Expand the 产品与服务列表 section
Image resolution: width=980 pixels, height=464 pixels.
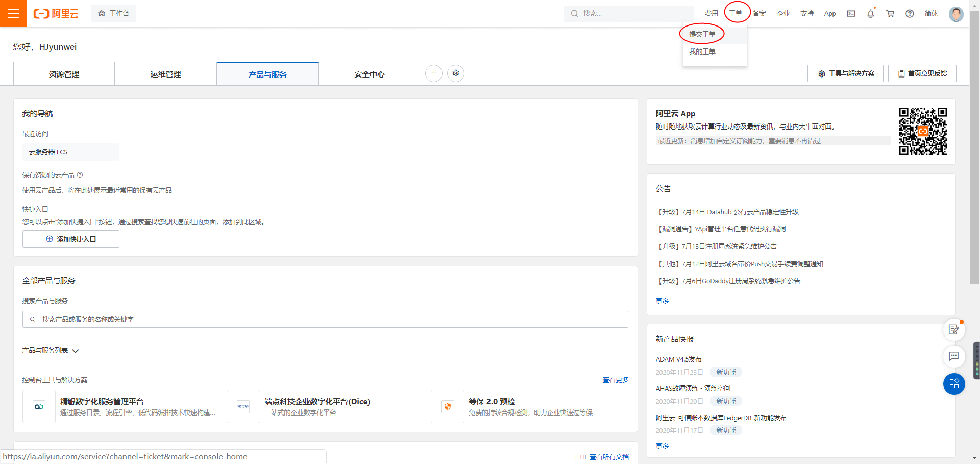coord(51,351)
